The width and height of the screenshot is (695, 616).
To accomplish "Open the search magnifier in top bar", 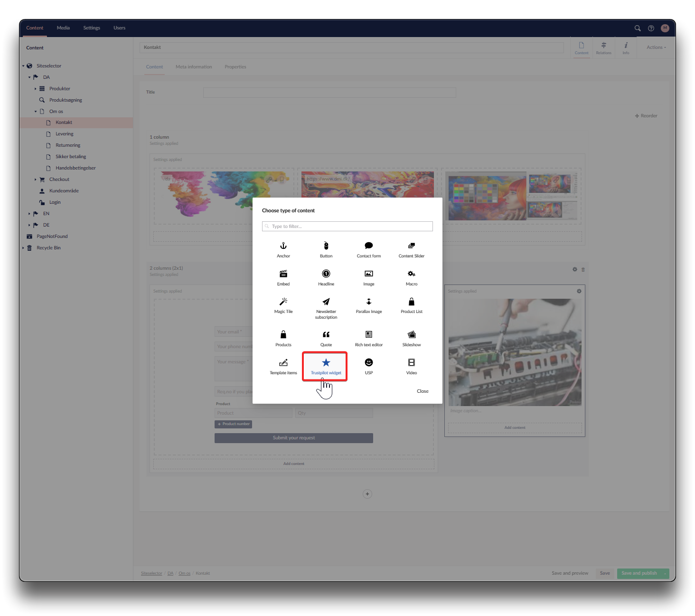I will click(x=638, y=28).
